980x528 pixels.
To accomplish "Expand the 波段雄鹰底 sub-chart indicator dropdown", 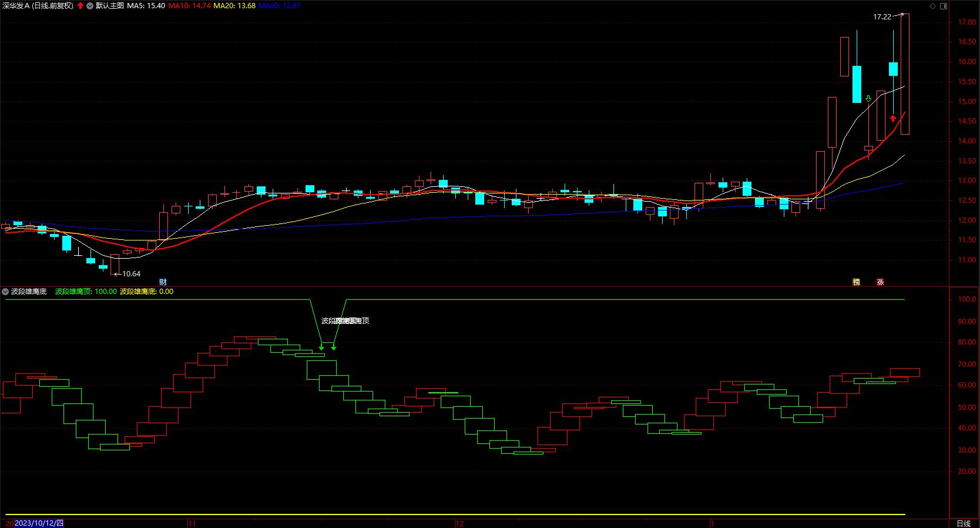I will point(5,292).
